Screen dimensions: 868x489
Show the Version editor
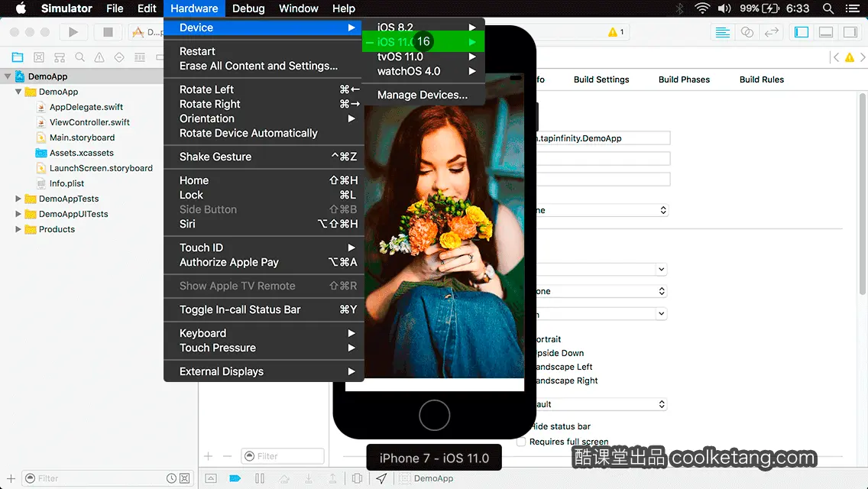771,32
